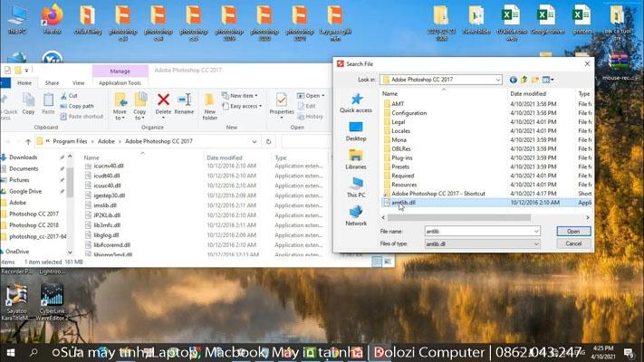This screenshot has width=644, height=362.
Task: Click the Up One Level icon in dialog
Action: pyautogui.click(x=525, y=80)
